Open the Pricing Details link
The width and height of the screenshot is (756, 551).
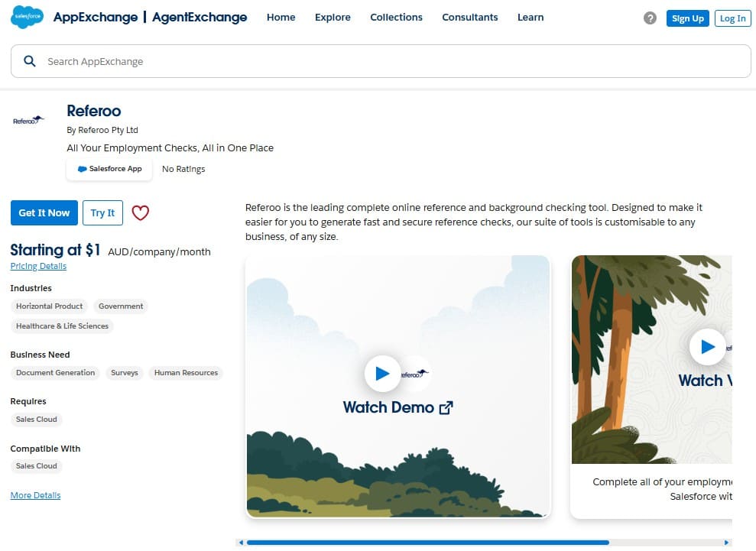pyautogui.click(x=38, y=266)
